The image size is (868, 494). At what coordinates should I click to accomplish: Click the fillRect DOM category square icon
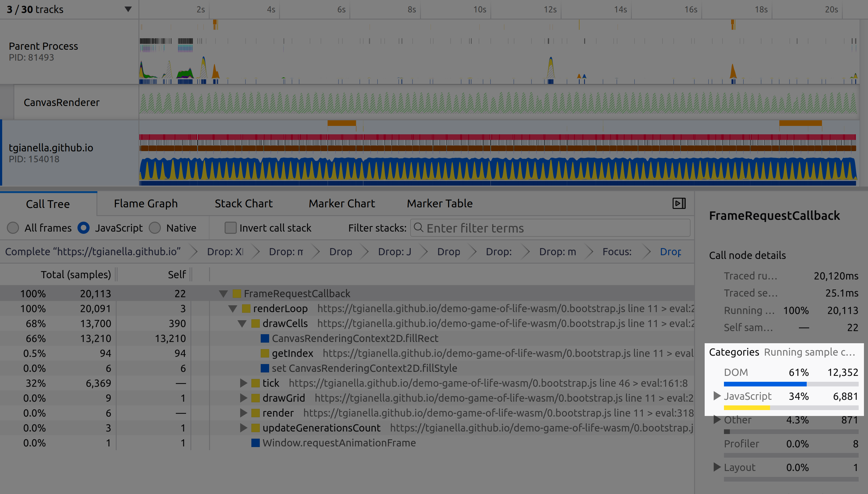click(x=265, y=338)
